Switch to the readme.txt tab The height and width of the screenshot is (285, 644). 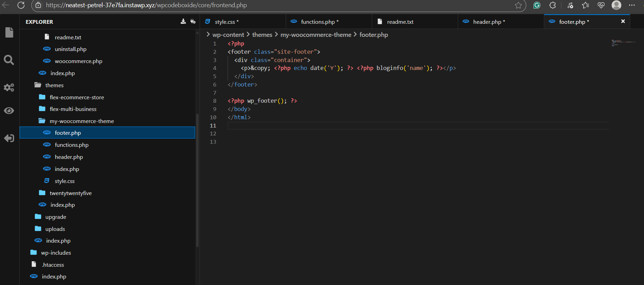click(415, 22)
